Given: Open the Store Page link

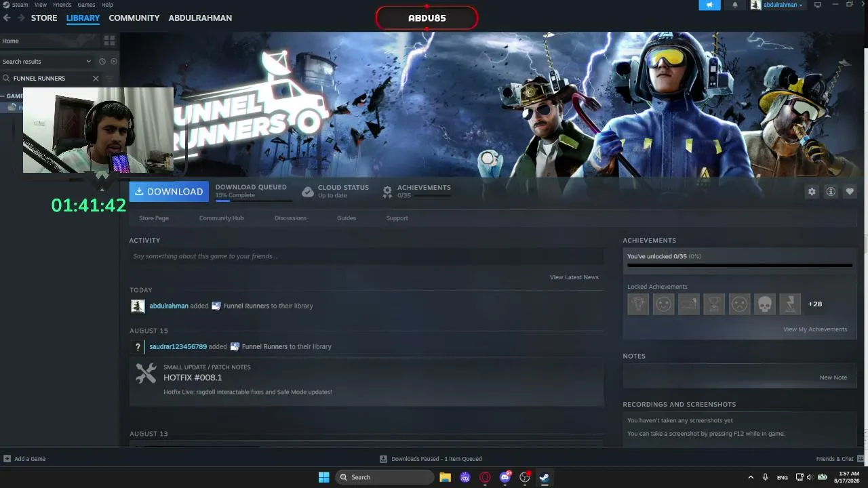Looking at the screenshot, I should point(154,218).
